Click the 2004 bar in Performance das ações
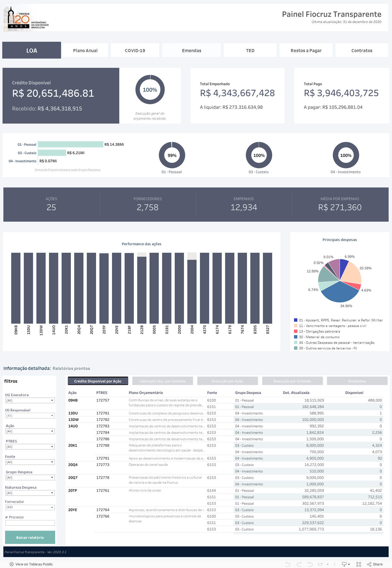Viewport: 392px width, 568px height. (192, 291)
